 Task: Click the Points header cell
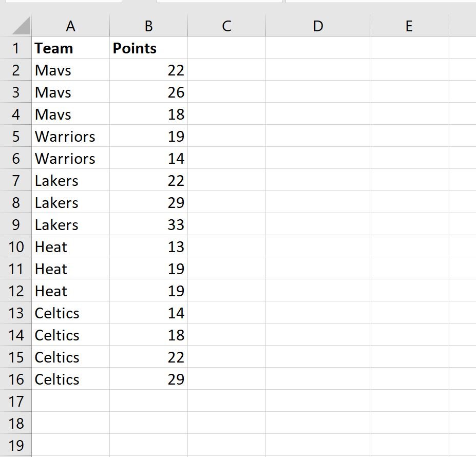[149, 48]
